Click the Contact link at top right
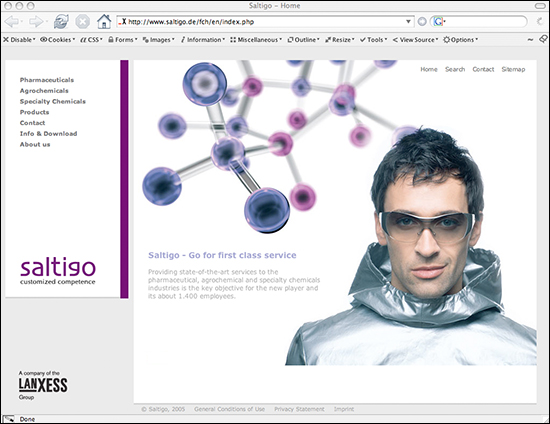 click(x=483, y=69)
